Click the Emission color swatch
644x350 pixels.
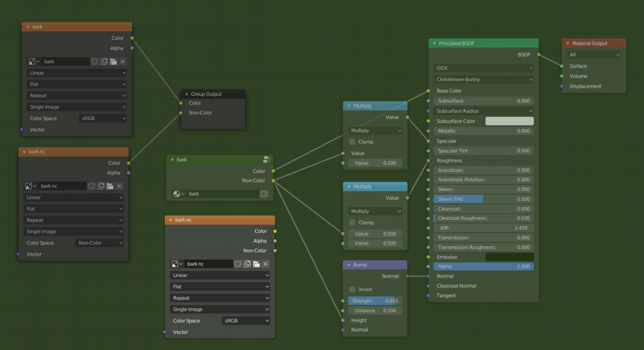pyautogui.click(x=509, y=257)
